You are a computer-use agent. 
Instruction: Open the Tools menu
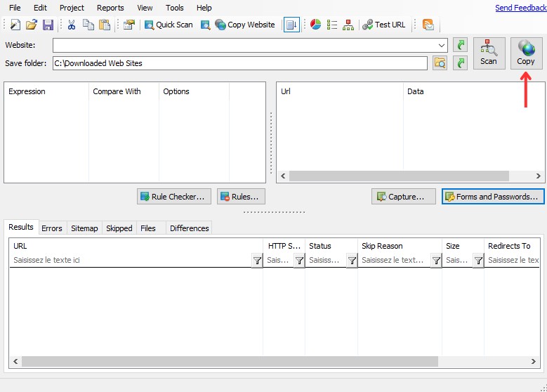pos(174,8)
